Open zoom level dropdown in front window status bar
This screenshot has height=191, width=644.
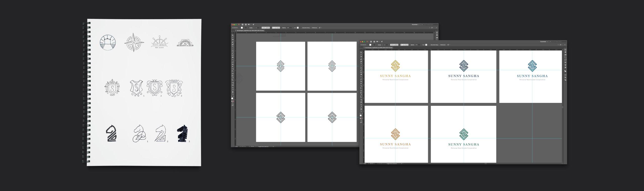pos(369,164)
